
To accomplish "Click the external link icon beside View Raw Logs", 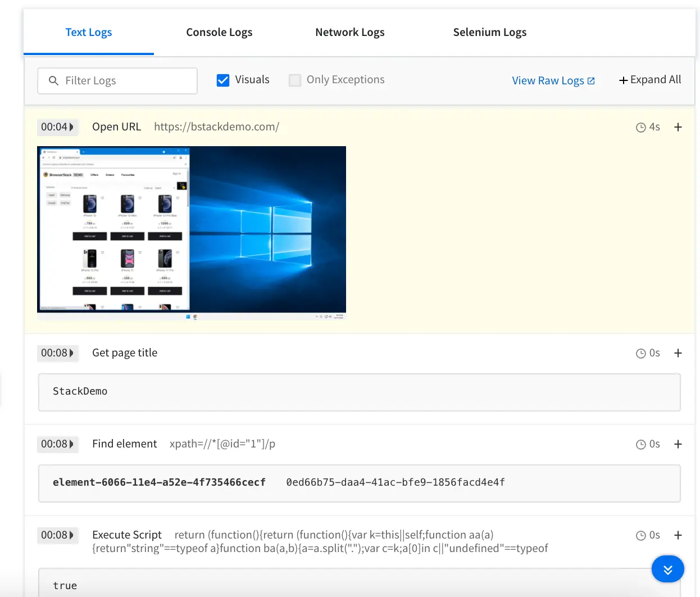I will pos(591,81).
